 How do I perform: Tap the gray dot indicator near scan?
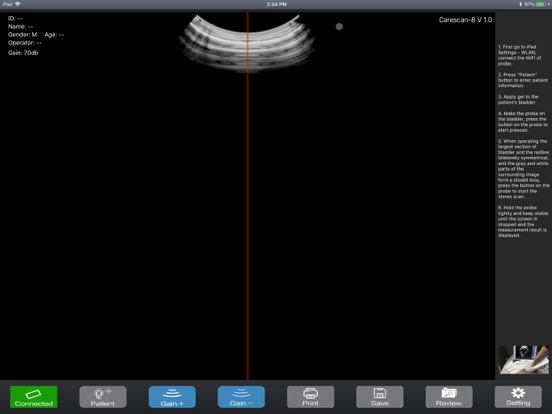click(x=339, y=26)
